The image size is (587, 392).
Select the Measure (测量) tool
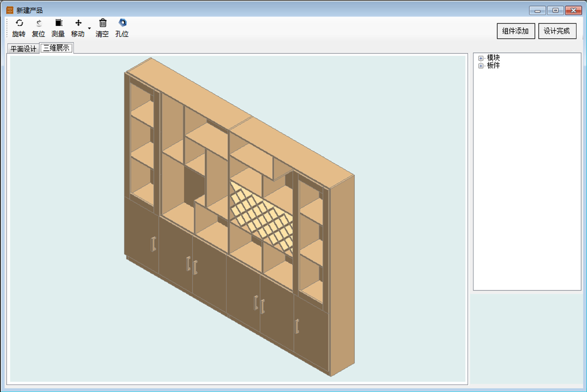coord(58,23)
